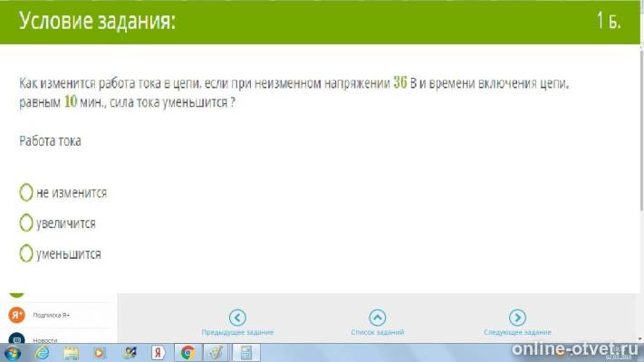Click the dark Новости sidebar icon

(17, 338)
